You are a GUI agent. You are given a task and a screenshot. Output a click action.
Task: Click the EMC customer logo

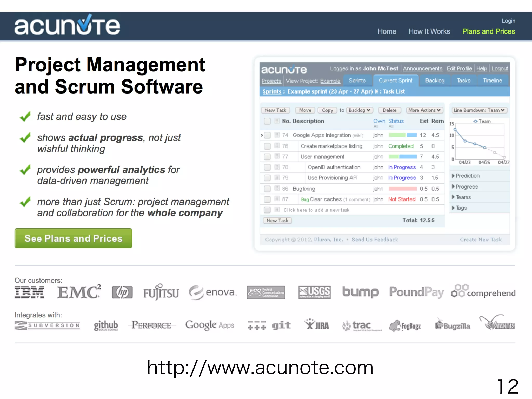(x=79, y=292)
